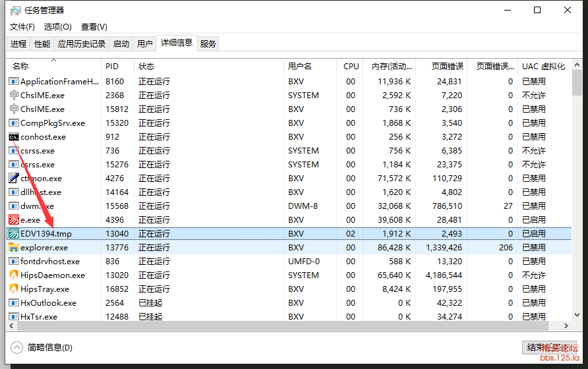
Task: Select the 详细信息 tab
Action: click(177, 43)
